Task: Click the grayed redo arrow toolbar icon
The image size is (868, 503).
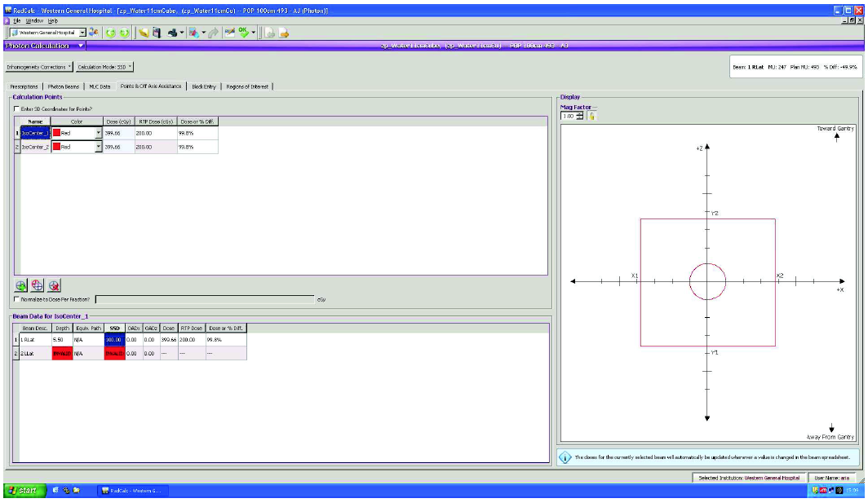Action: point(213,33)
